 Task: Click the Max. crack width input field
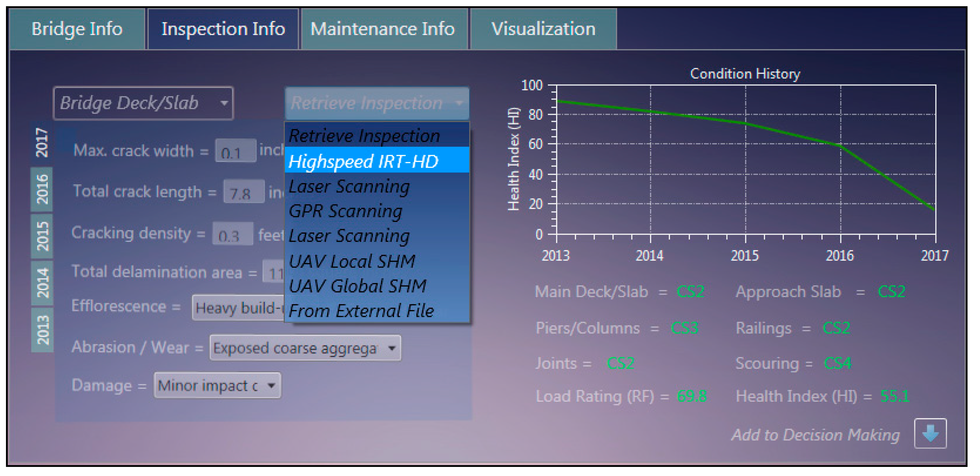pos(235,151)
